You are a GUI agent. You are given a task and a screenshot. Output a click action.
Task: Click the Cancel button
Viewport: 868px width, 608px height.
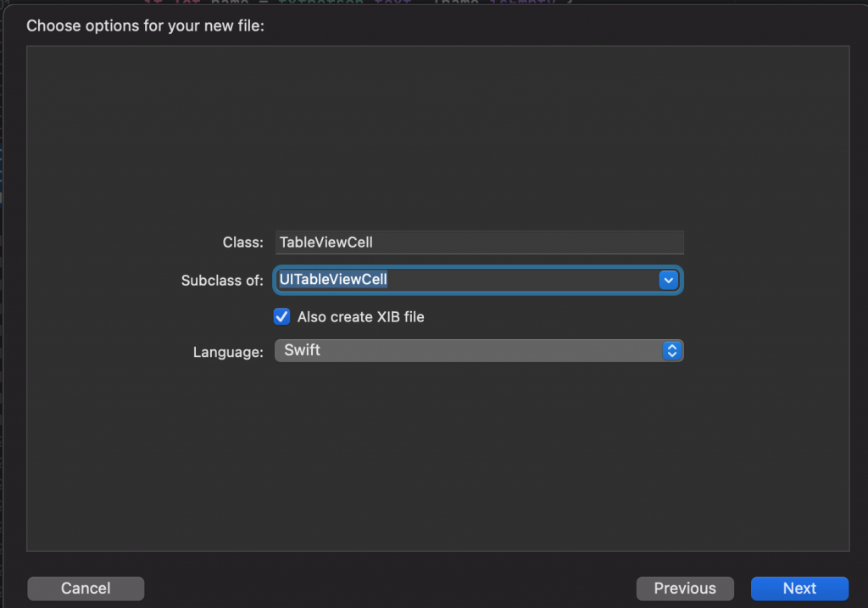(x=86, y=588)
